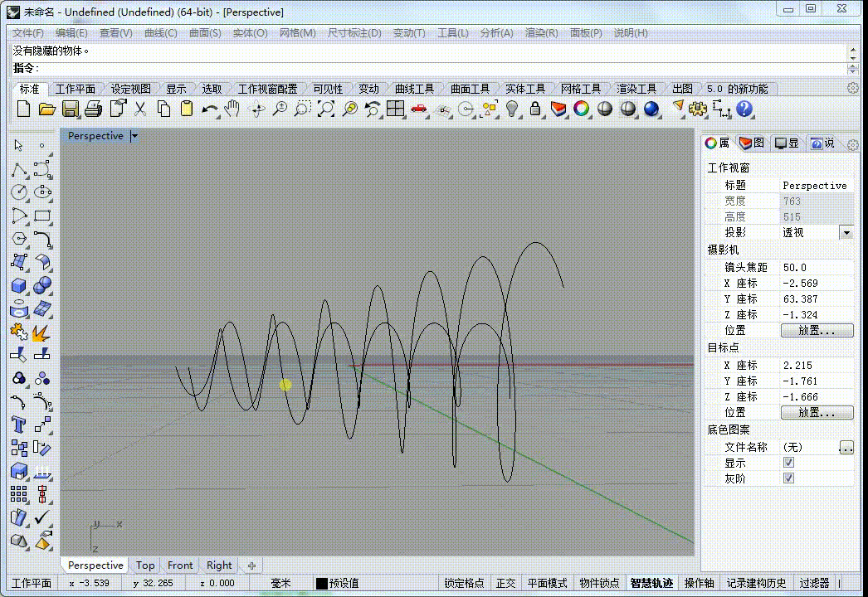Click the file name browse ... button
The height and width of the screenshot is (597, 868).
click(846, 447)
